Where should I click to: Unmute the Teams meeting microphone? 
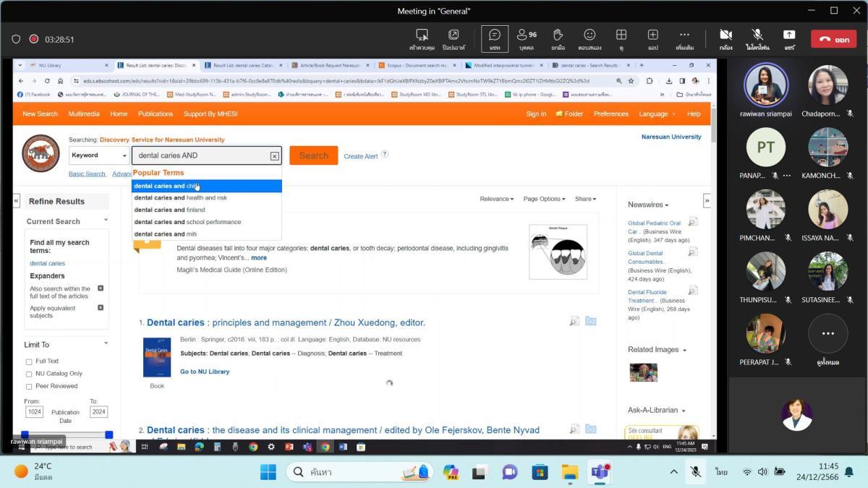pyautogui.click(x=757, y=39)
